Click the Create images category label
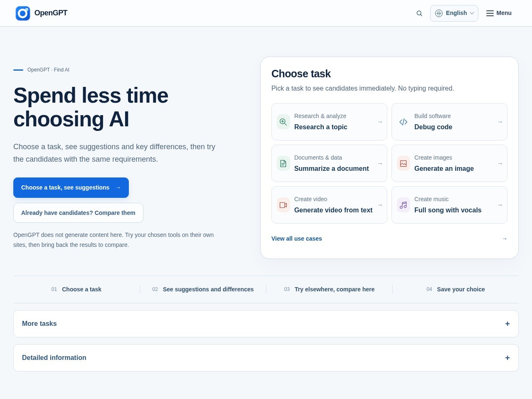Viewport: 532px width, 399px height. tap(433, 158)
